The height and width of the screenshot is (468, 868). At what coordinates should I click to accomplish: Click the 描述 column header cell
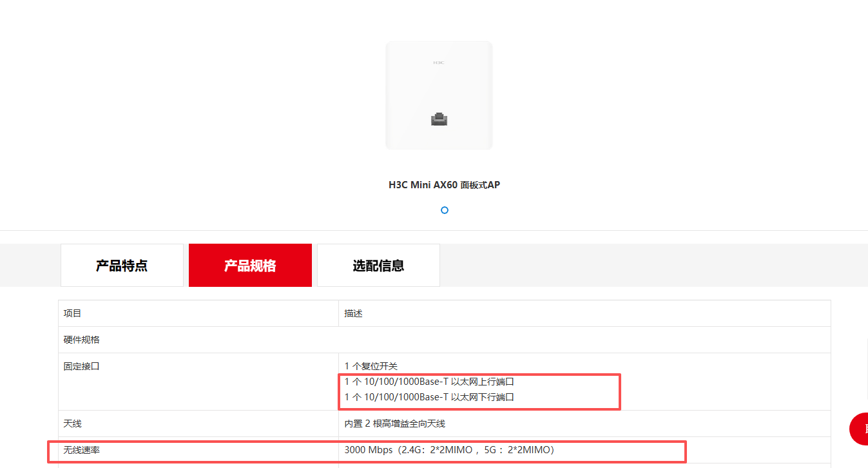pos(584,313)
